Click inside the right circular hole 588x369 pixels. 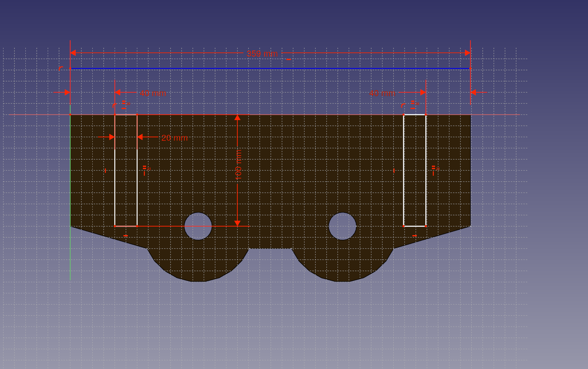pyautogui.click(x=342, y=226)
